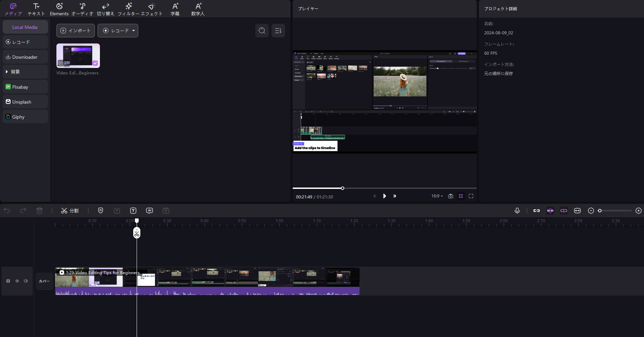Image resolution: width=644 pixels, height=337 pixels.
Task: Start a voiceover with the microphone icon
Action: tap(517, 211)
